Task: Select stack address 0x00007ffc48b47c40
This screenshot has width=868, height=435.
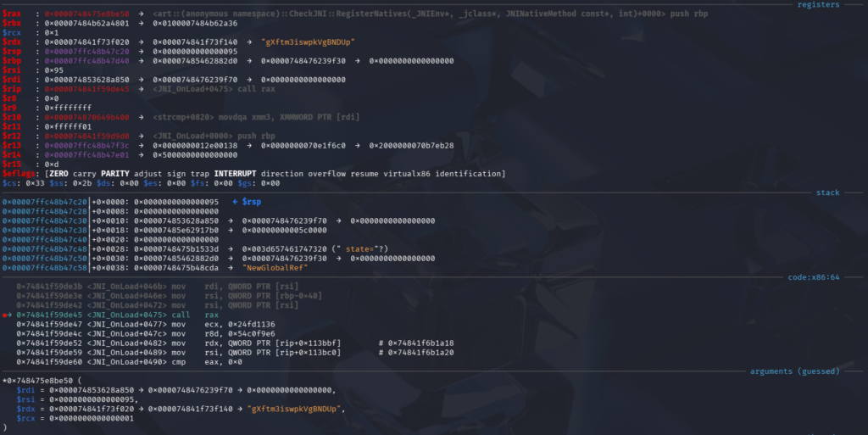Action: 45,240
